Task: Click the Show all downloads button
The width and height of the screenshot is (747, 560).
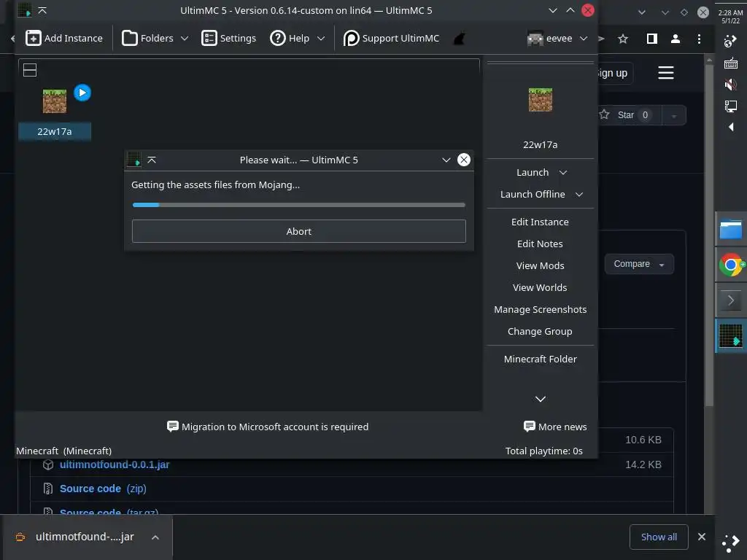Action: point(659,537)
